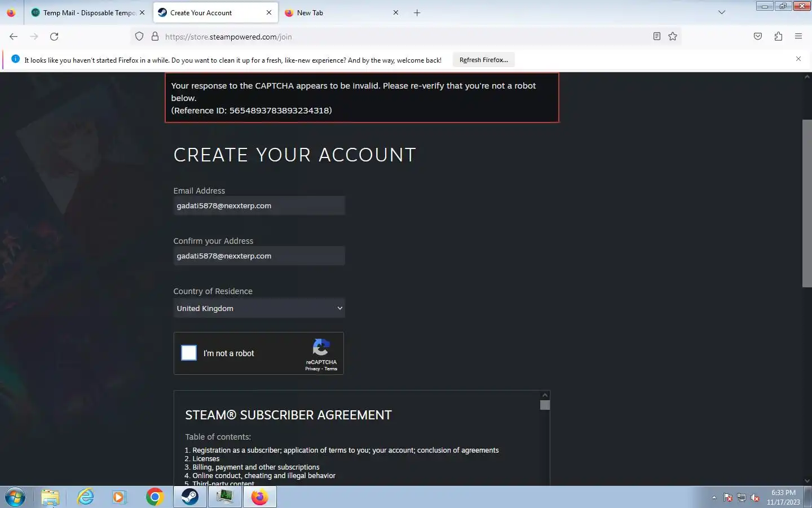The width and height of the screenshot is (812, 508).
Task: Click the taskbar clock showing 6:33 PM
Action: coord(783,497)
